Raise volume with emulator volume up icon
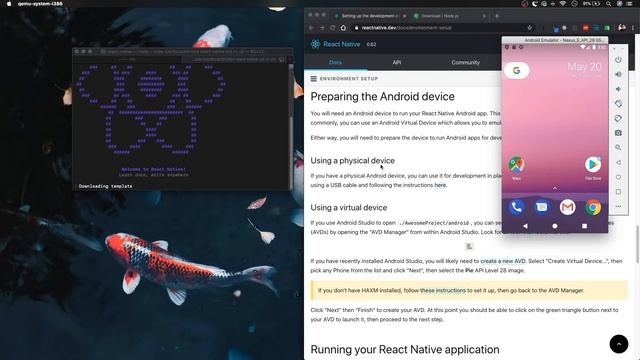This screenshot has height=360, width=640. coord(618,74)
